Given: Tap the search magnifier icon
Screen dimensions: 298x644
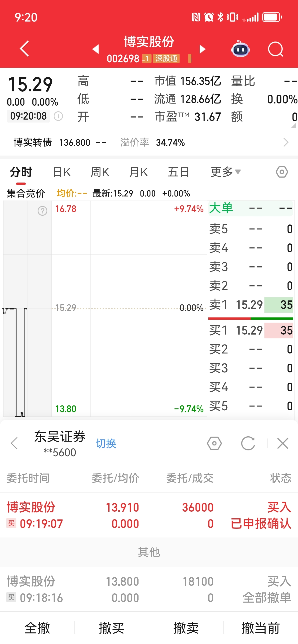Looking at the screenshot, I should click(275, 49).
